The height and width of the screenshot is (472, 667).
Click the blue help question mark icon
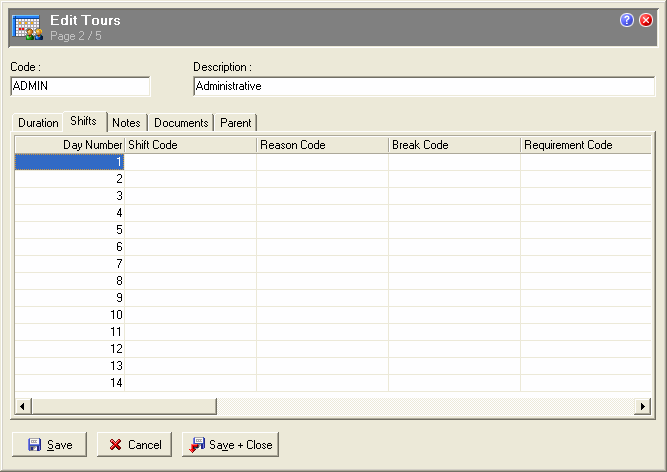click(627, 20)
